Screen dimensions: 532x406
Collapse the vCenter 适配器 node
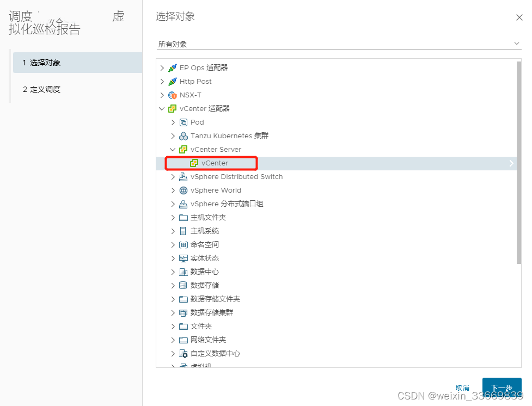coord(162,108)
